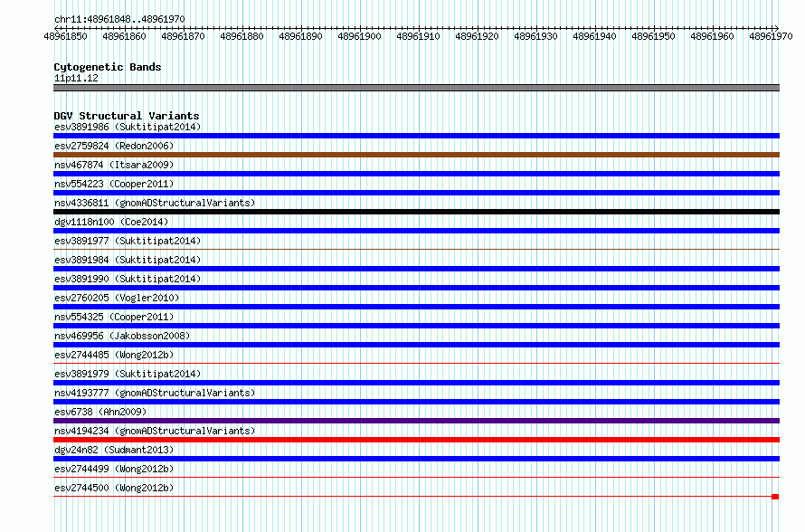Image resolution: width=805 pixels, height=532 pixels.
Task: Select the blue bar under dgv24n82
Action: tap(416, 459)
